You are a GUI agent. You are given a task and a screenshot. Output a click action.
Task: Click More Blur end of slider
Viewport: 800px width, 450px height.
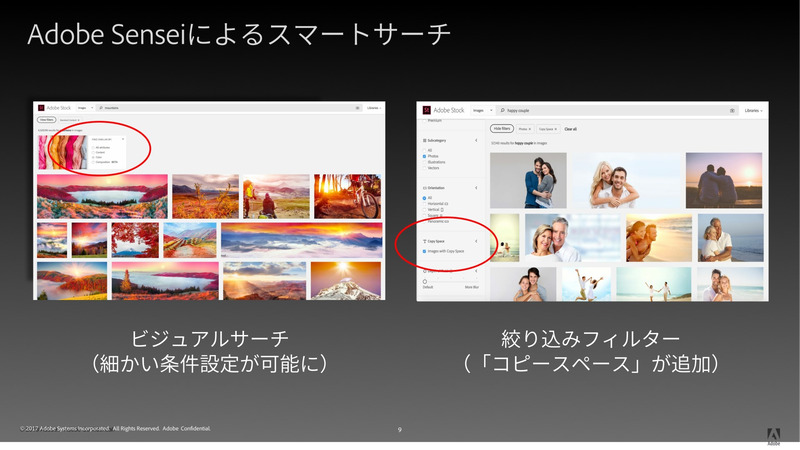click(471, 287)
